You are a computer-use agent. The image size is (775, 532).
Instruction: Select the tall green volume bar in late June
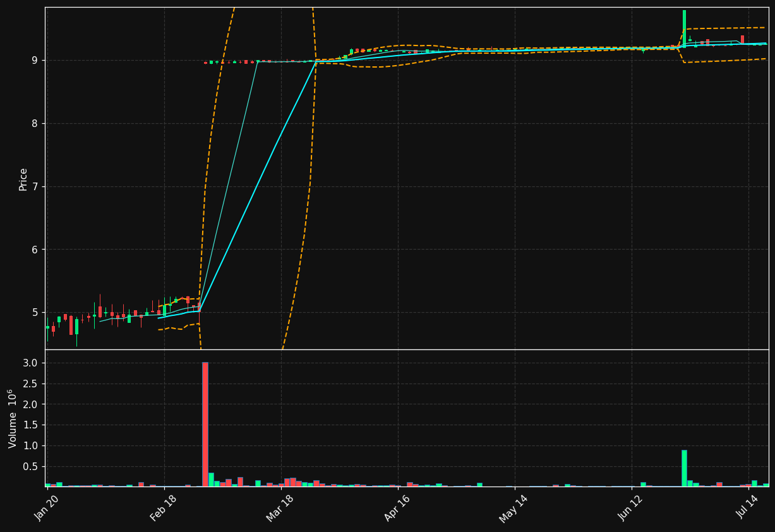684,468
